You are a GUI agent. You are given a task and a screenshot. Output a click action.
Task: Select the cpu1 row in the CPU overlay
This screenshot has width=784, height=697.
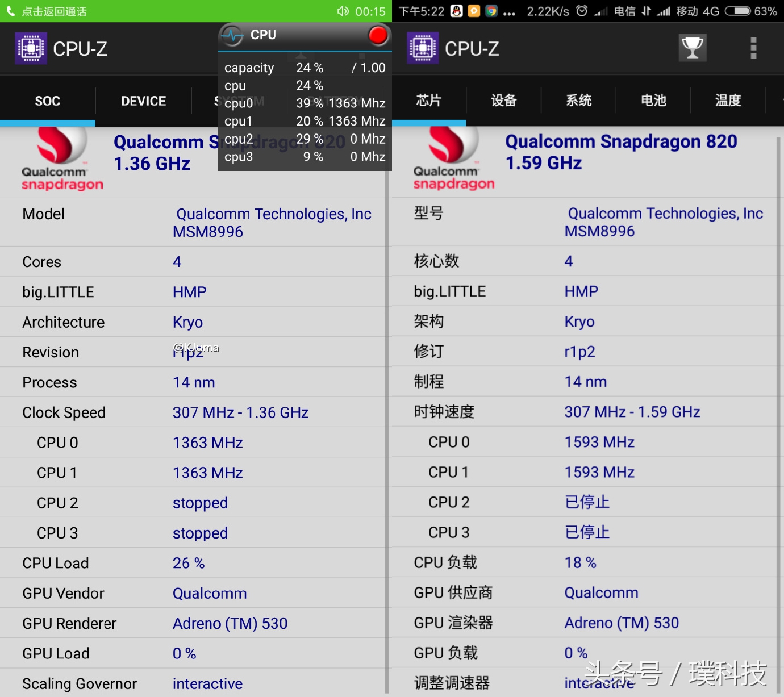click(305, 121)
